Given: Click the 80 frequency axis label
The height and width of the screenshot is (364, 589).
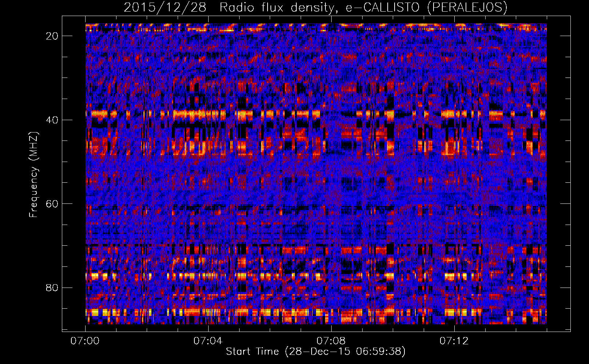Looking at the screenshot, I should pyautogui.click(x=52, y=288).
